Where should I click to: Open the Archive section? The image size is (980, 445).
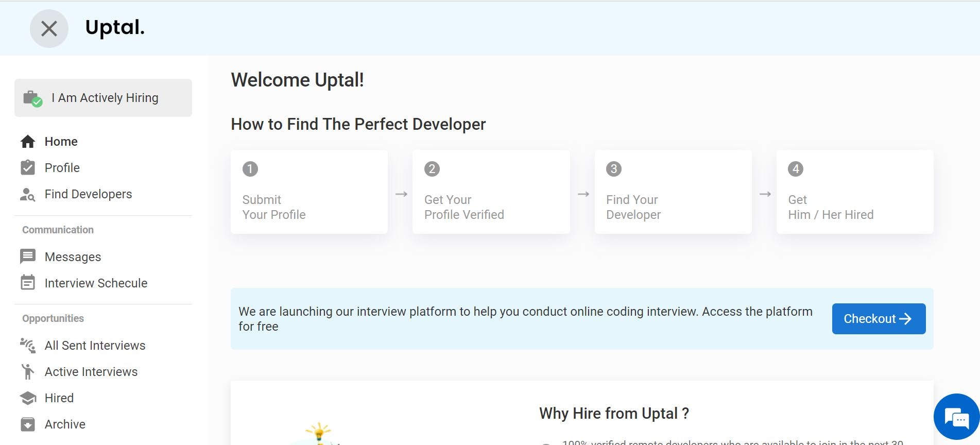(65, 424)
